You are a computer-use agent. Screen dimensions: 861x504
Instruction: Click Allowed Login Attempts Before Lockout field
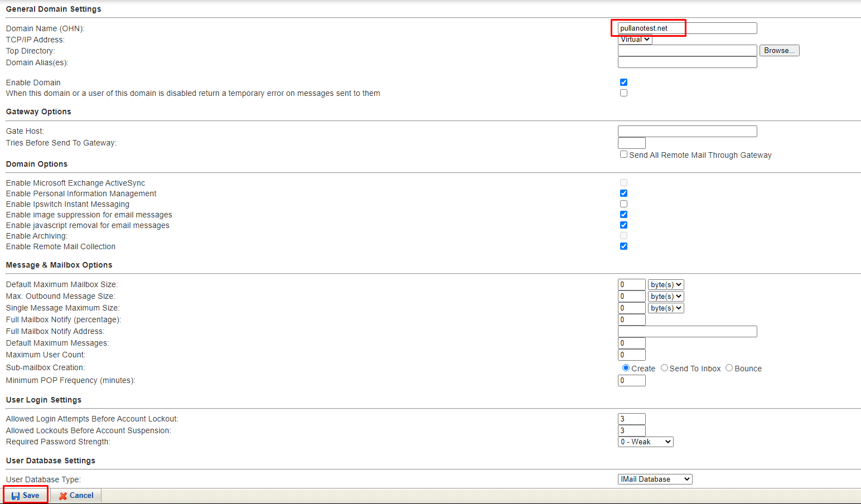[x=631, y=419]
